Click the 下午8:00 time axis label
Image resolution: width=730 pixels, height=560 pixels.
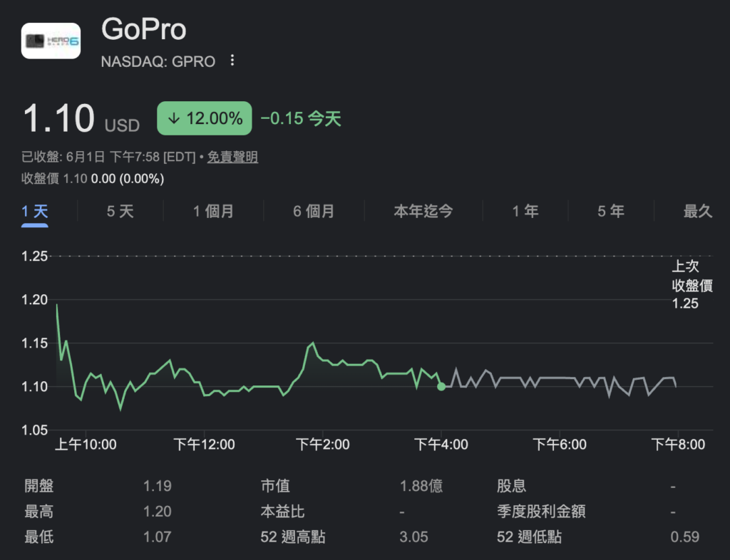[678, 444]
